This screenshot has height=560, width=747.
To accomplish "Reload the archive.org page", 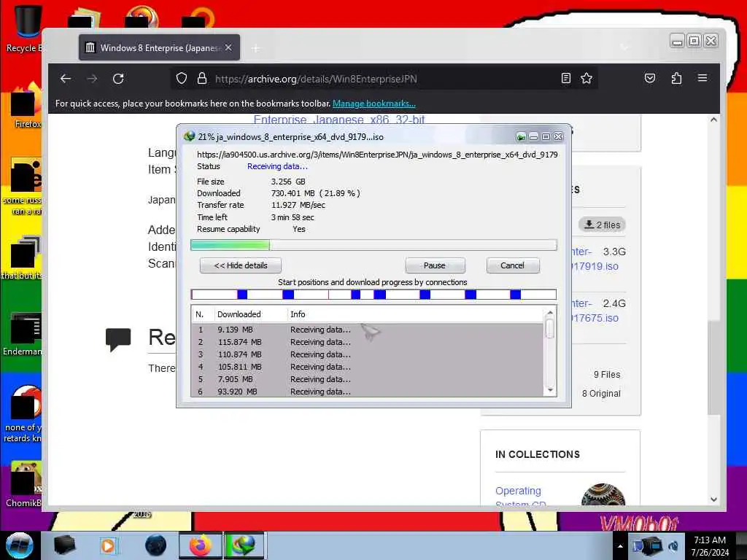I will pos(118,79).
